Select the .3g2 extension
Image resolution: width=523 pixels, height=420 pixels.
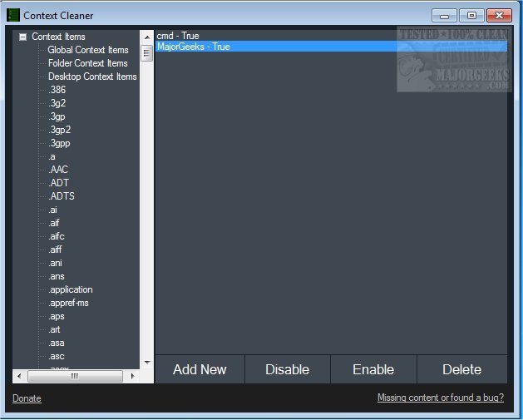point(57,103)
